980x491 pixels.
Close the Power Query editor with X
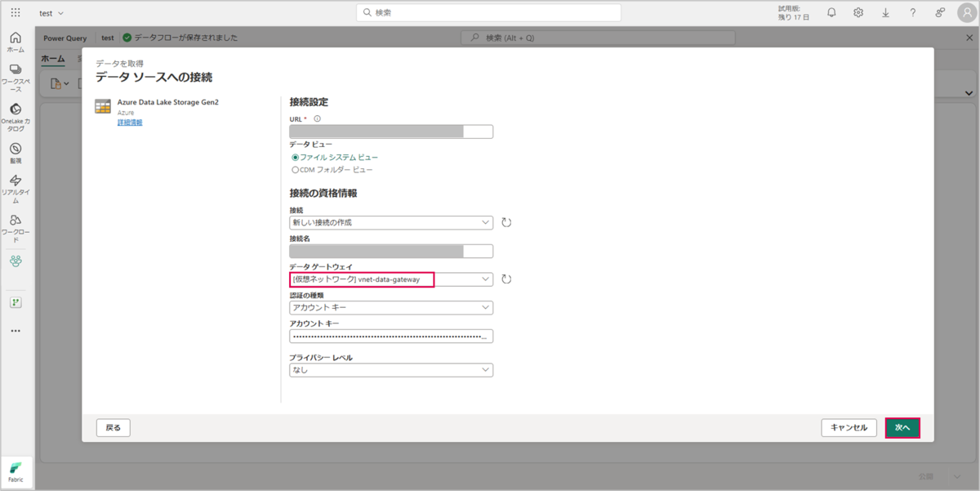pyautogui.click(x=969, y=38)
